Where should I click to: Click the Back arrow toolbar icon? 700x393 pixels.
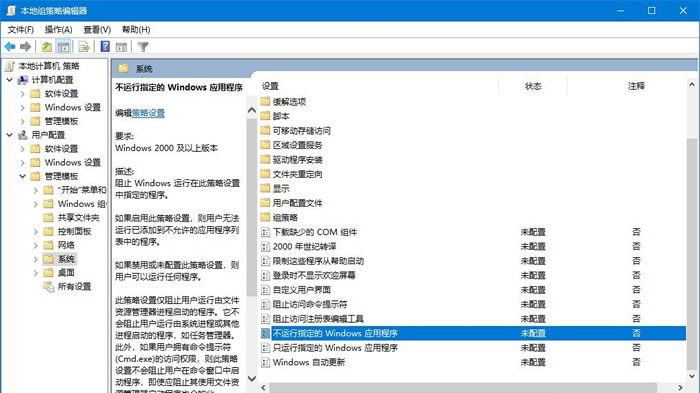10,46
